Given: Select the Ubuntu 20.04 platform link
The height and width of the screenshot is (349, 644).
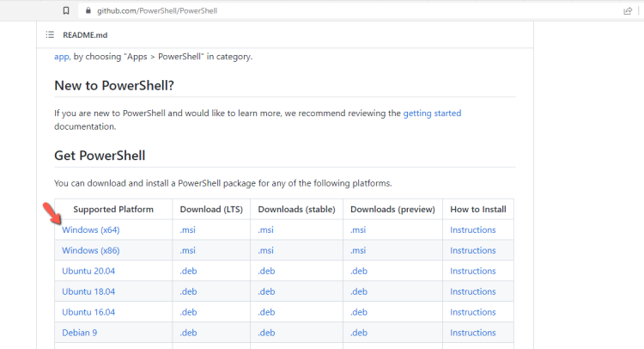Looking at the screenshot, I should click(x=88, y=271).
